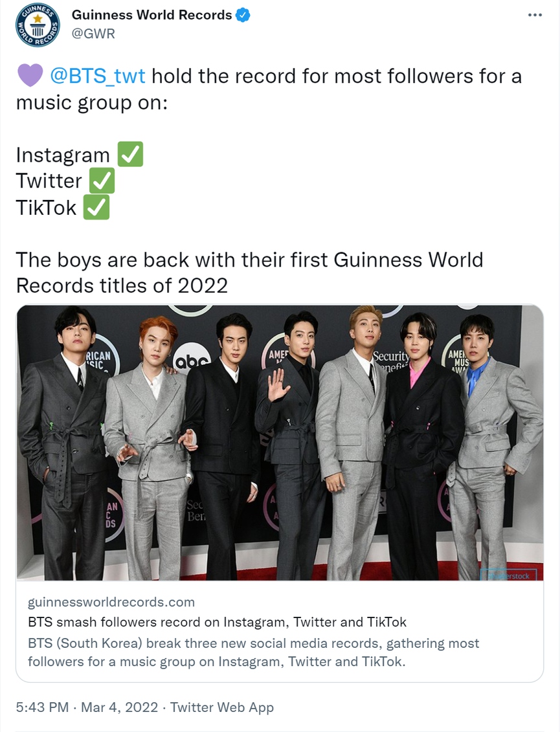Viewport: 560px width, 732px height.
Task: Click the guinnessworldrecords.com domain text
Action: [x=111, y=602]
